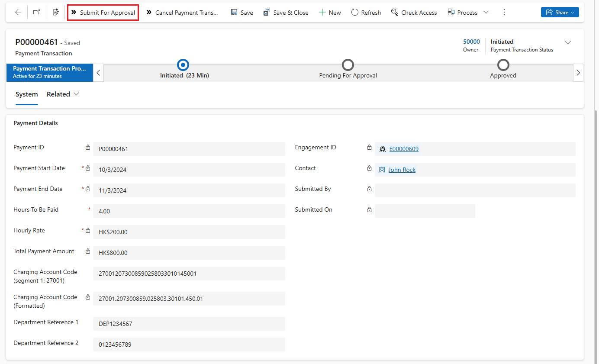Image resolution: width=599 pixels, height=364 pixels.
Task: Open the Related tab menu
Action: pos(63,94)
